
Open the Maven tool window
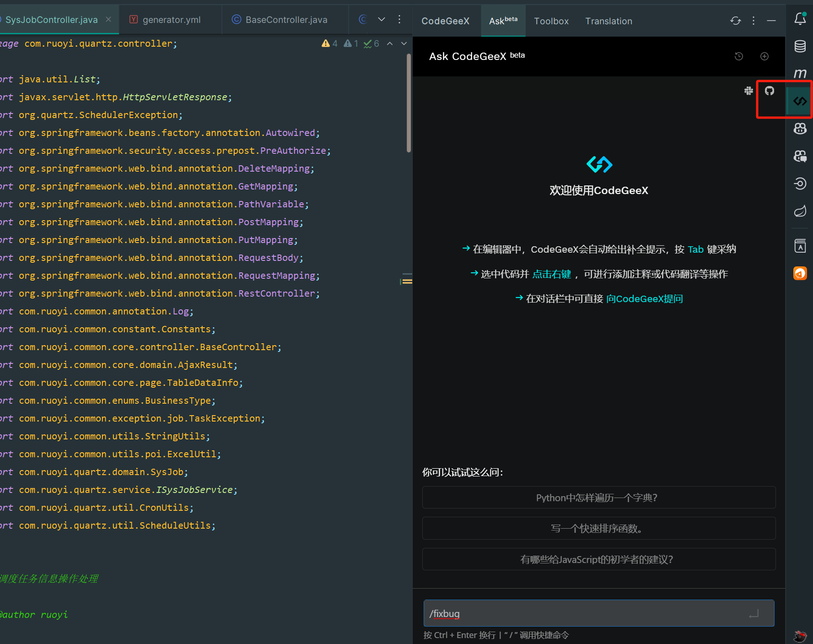tap(800, 73)
